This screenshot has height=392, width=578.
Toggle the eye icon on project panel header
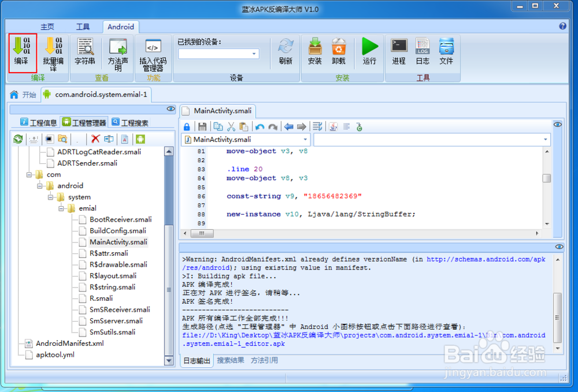pos(171,109)
